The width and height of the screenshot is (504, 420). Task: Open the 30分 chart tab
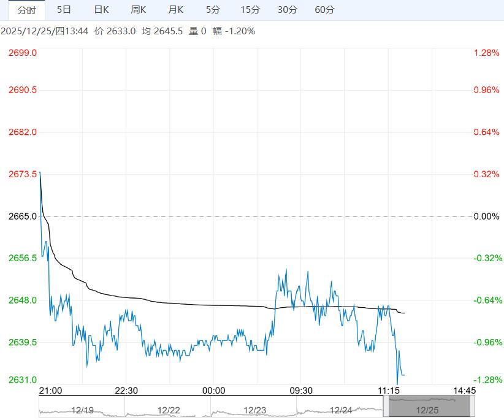pyautogui.click(x=287, y=10)
